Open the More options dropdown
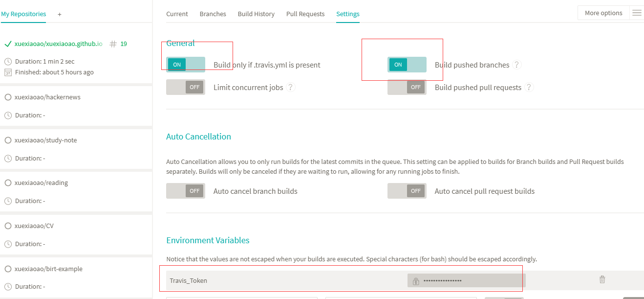644x299 pixels. point(603,13)
